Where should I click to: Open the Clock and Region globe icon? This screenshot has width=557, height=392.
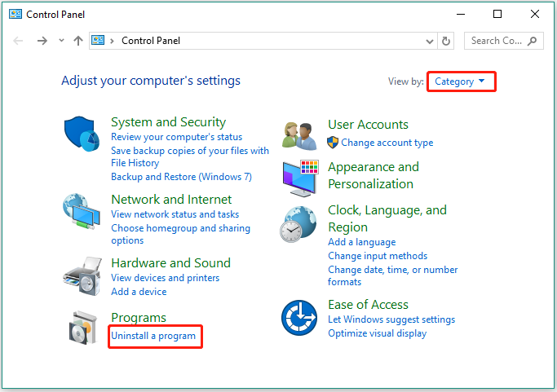coord(298,224)
